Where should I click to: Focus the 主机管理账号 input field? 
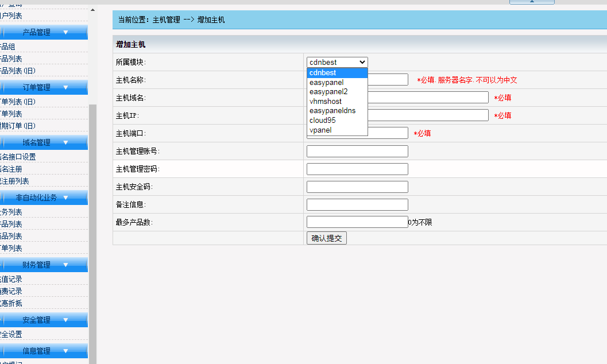click(x=357, y=152)
